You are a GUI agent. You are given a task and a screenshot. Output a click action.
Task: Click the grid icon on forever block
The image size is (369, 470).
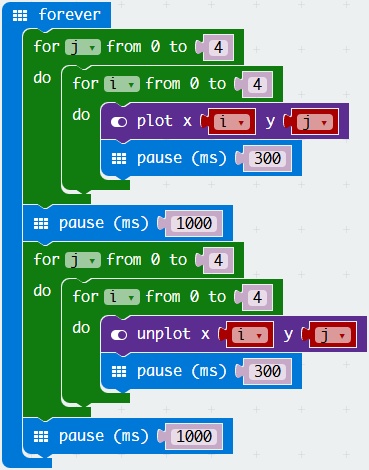20,15
